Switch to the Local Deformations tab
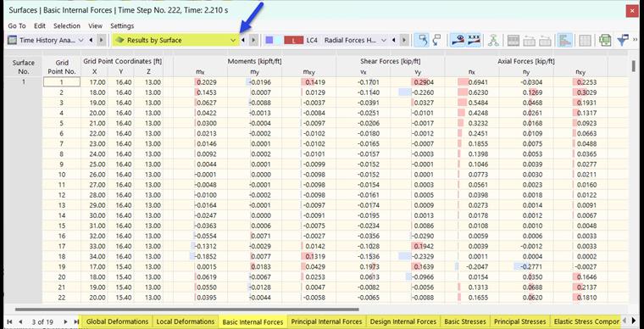This screenshot has height=329, width=644. [x=186, y=321]
